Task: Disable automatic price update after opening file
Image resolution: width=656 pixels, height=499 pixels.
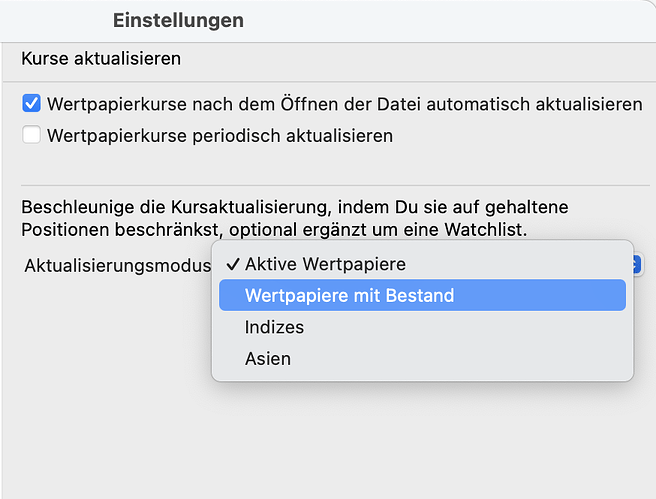Action: click(x=32, y=104)
